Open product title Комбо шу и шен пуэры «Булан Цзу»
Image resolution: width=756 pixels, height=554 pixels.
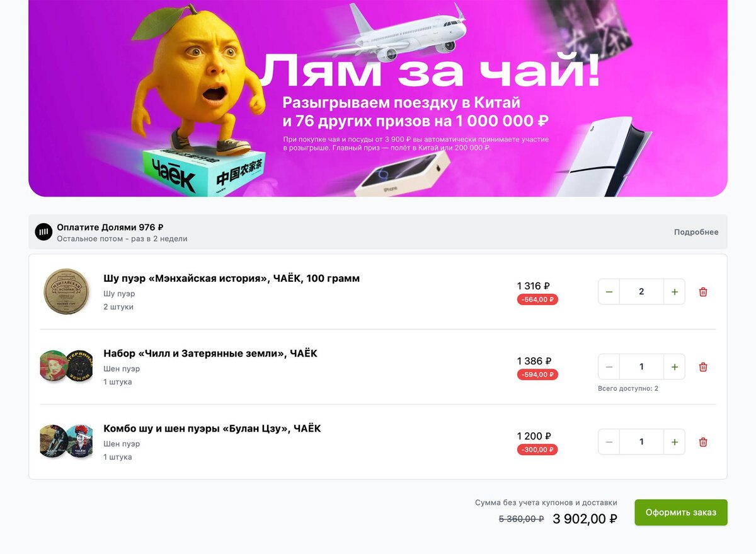point(212,429)
